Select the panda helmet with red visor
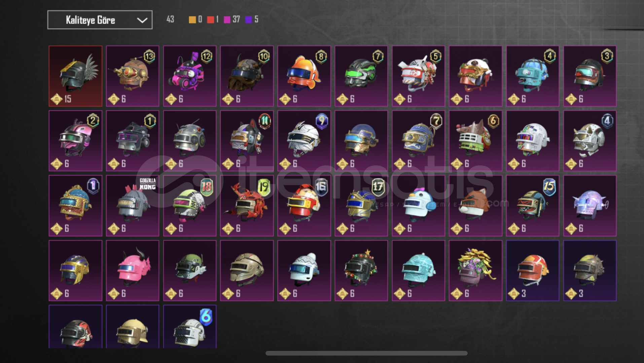The width and height of the screenshot is (644, 363). pyautogui.click(x=475, y=76)
